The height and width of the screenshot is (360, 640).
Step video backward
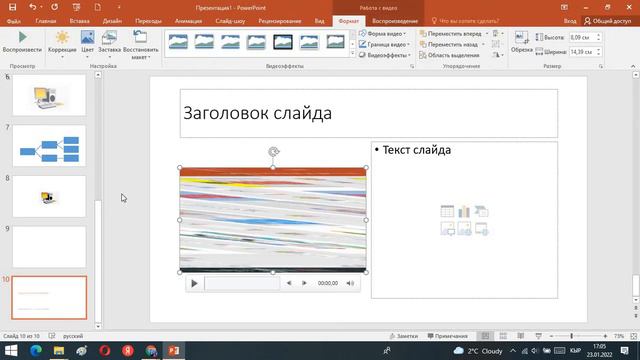(289, 283)
